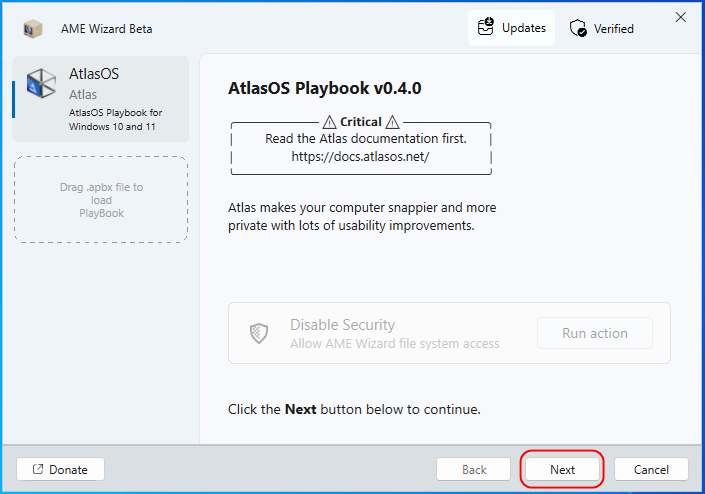Click 'Atlas makes your computer snappier' description
This screenshot has height=494, width=705.
click(362, 216)
